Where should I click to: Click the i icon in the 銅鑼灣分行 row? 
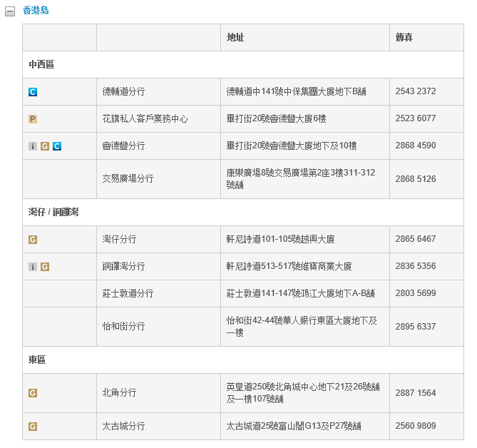[33, 267]
